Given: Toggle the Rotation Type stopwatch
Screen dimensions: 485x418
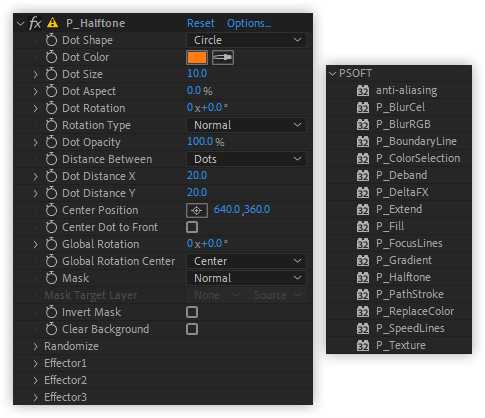Looking at the screenshot, I should [x=51, y=125].
